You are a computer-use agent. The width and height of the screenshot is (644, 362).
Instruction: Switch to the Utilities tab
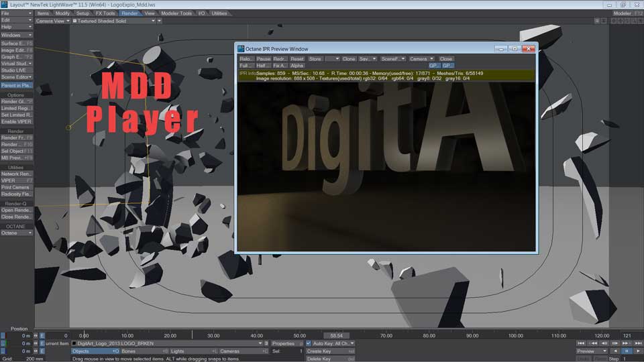click(219, 13)
